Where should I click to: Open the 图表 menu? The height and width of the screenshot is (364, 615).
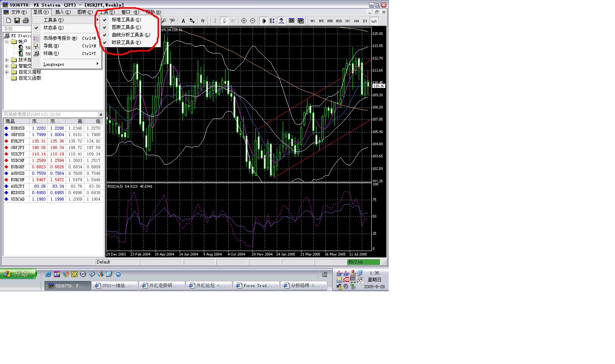(85, 12)
